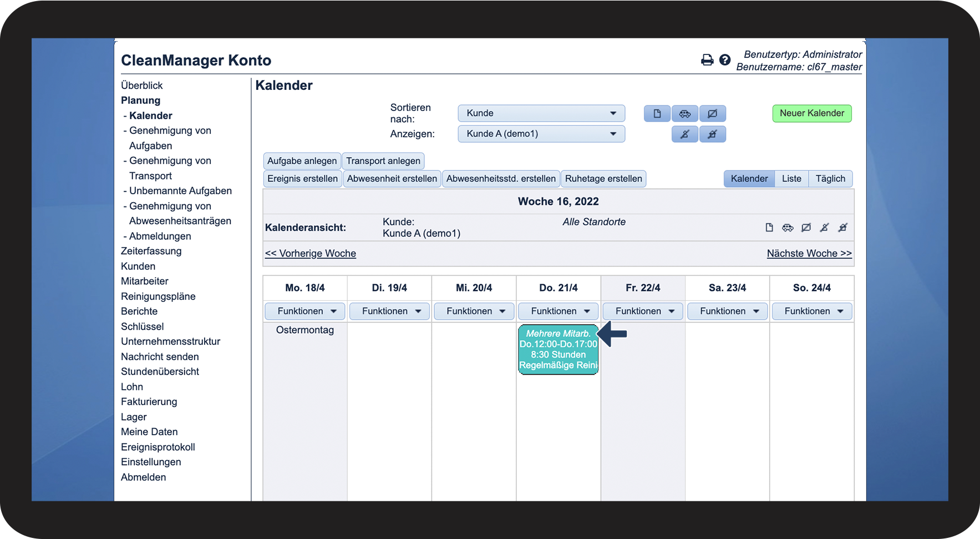
Task: Click Abwesenheit erstellen button
Action: click(x=392, y=179)
